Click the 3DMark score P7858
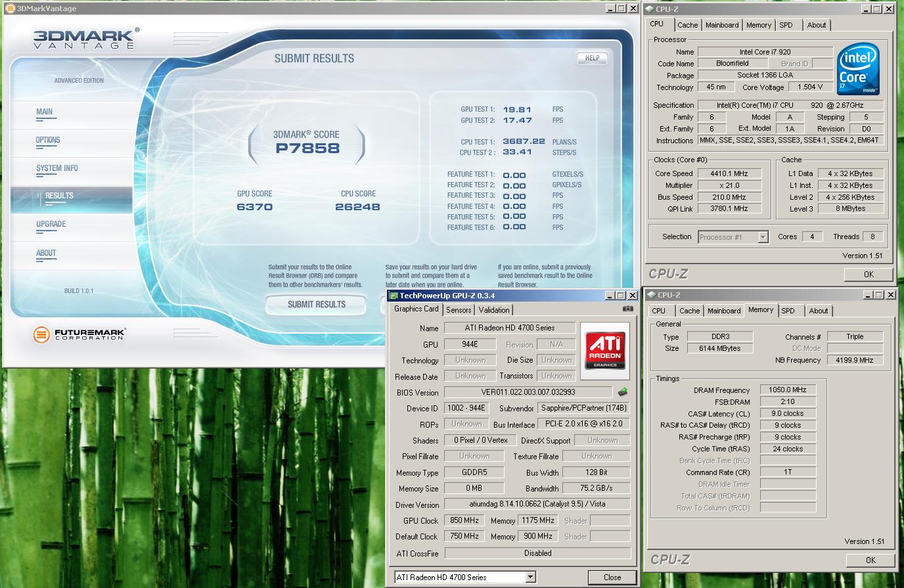 (307, 148)
